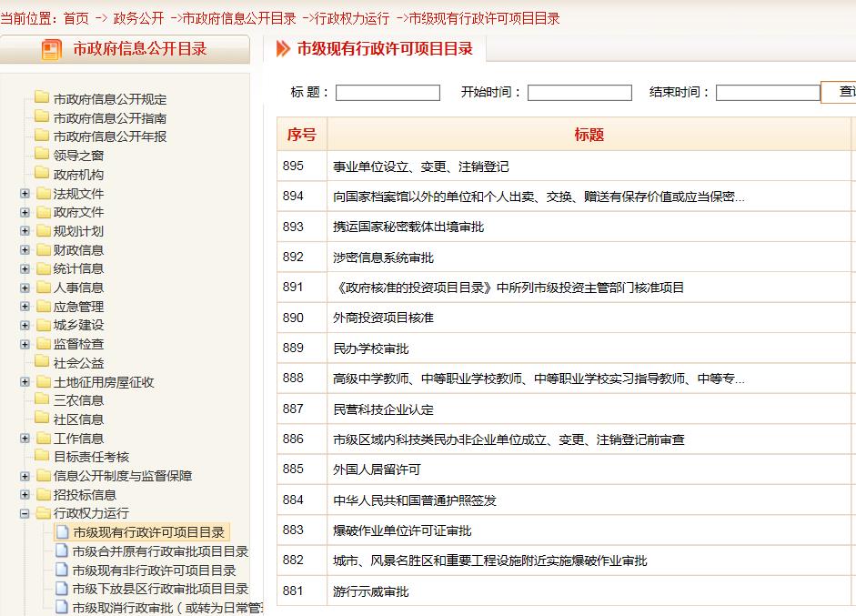Focus the 标题 search input field
Viewport: 856px width, 616px height.
pyautogui.click(x=388, y=93)
